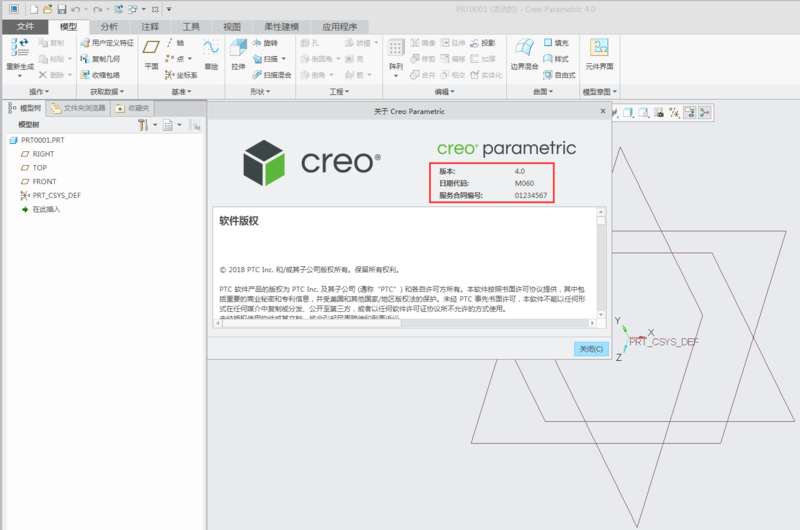Switch to the 应用程序 (Applications) tab
Image resolution: width=800 pixels, height=530 pixels.
point(339,27)
